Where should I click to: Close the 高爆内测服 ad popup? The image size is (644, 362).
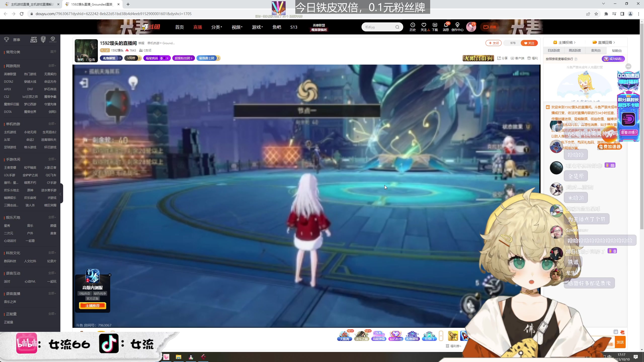pos(110,275)
